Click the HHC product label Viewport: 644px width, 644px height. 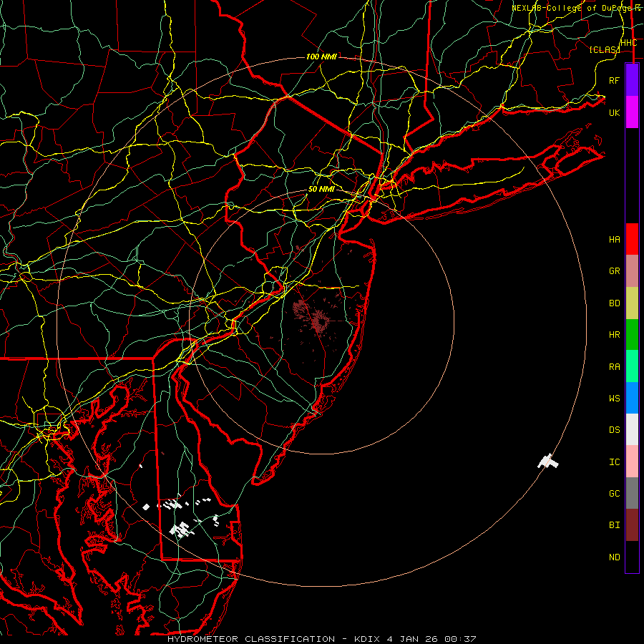click(x=629, y=43)
